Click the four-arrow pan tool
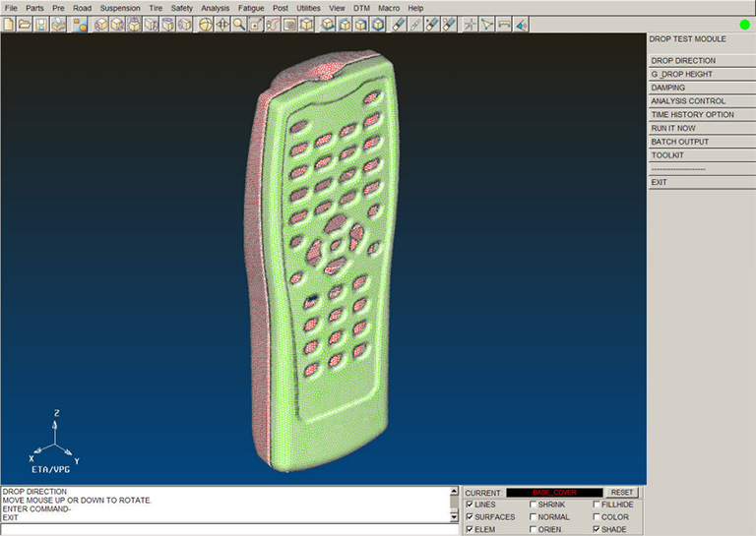The height and width of the screenshot is (536, 756). (x=222, y=24)
